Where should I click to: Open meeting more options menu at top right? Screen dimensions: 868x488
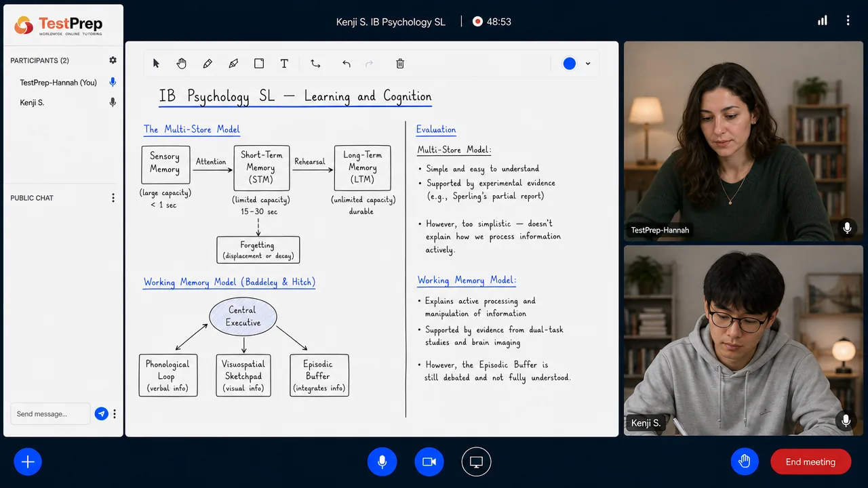848,21
